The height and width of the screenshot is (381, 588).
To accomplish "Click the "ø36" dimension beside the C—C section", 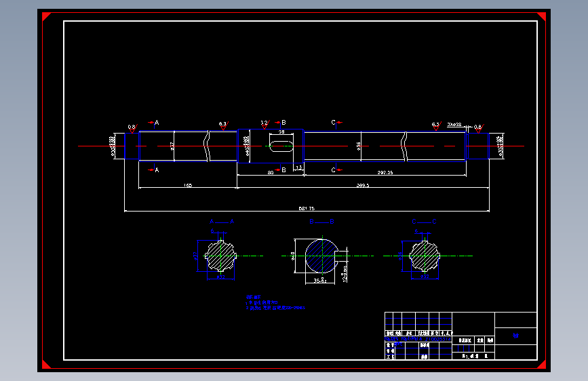I will [400, 256].
